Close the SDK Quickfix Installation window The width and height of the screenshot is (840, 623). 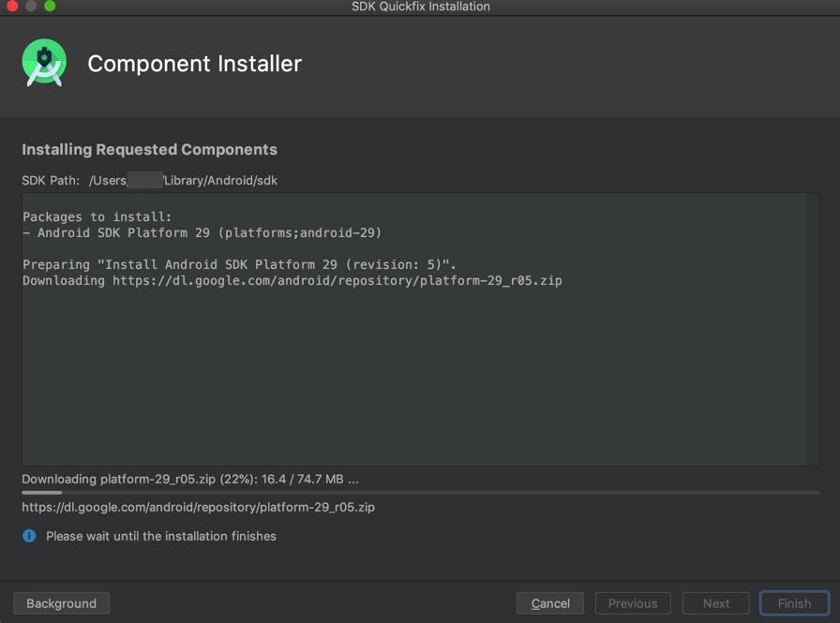click(12, 6)
